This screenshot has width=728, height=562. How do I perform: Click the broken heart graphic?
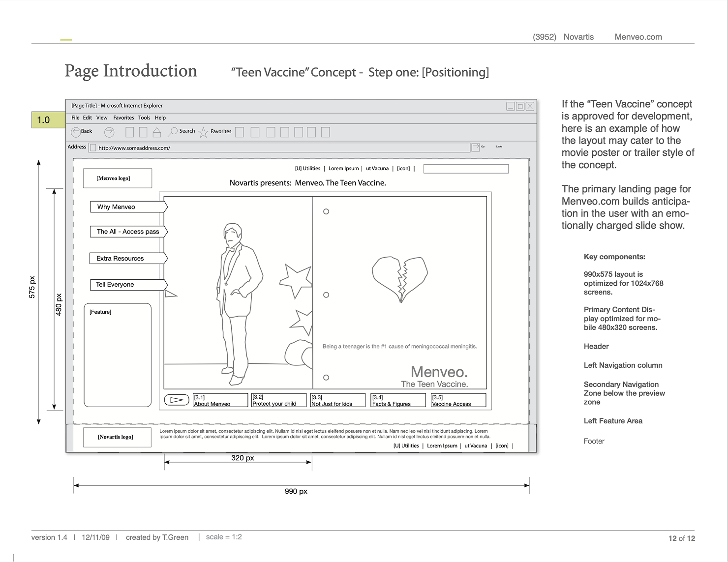point(400,279)
